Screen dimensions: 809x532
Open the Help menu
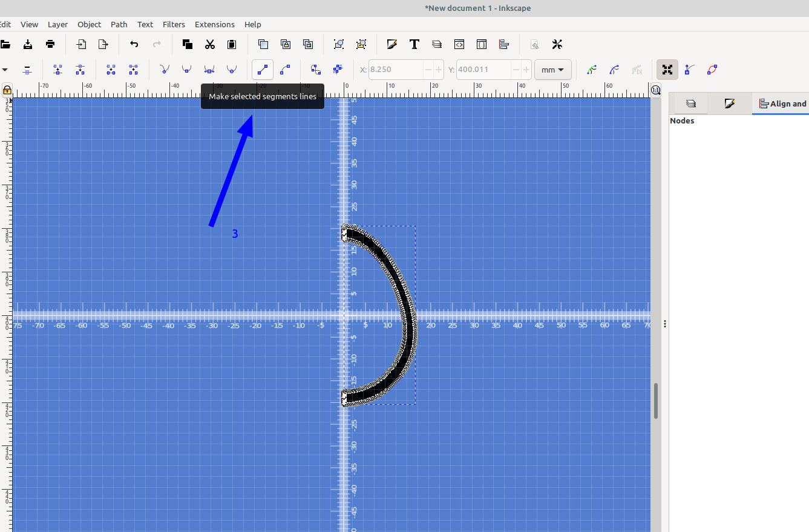[x=253, y=24]
